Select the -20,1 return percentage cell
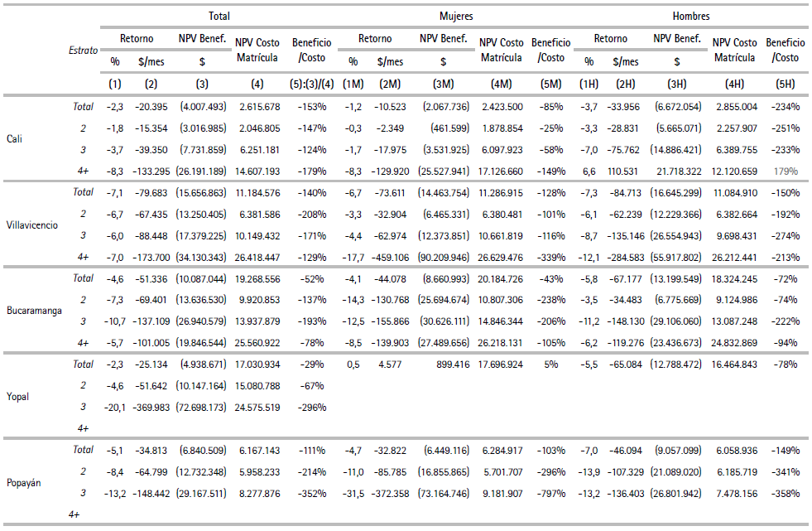The image size is (812, 531). [x=113, y=407]
